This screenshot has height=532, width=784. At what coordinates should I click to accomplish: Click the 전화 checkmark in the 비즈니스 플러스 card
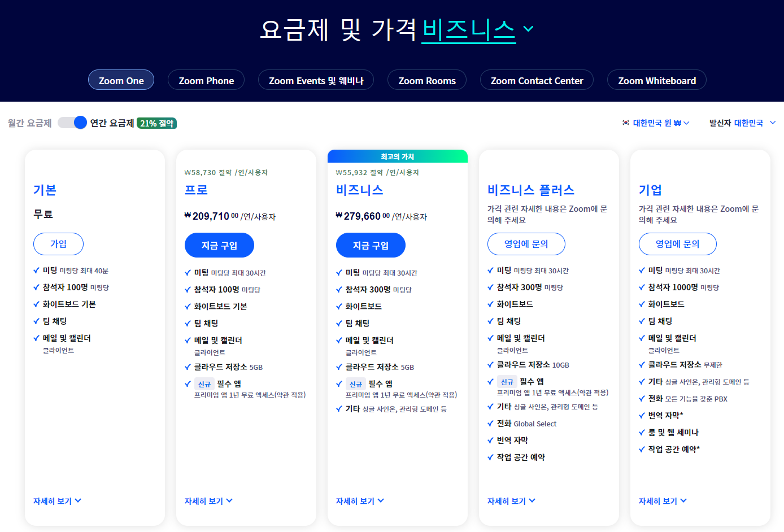click(x=491, y=424)
